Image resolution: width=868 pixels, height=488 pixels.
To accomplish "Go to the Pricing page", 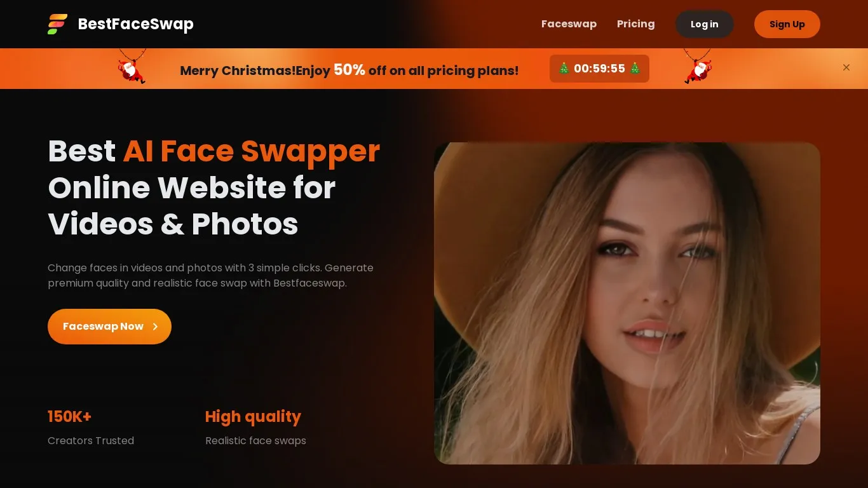I will (635, 24).
